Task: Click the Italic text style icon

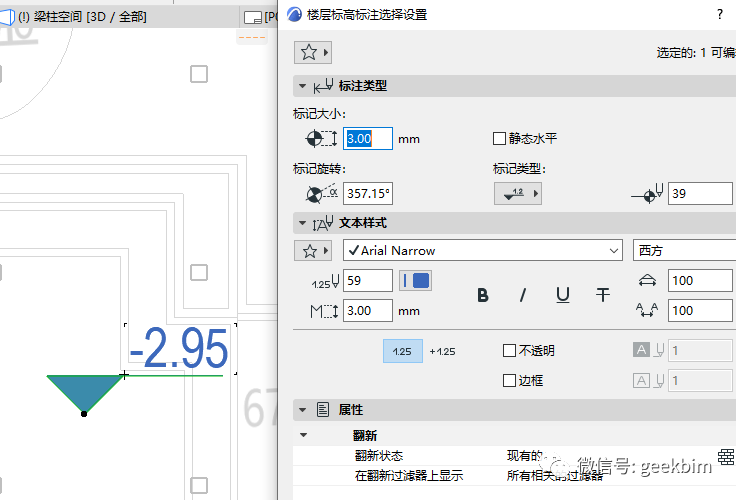Action: 522,295
